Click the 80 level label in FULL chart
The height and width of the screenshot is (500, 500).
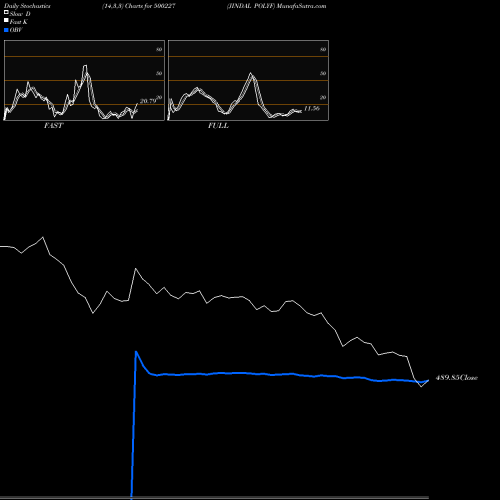(x=323, y=49)
